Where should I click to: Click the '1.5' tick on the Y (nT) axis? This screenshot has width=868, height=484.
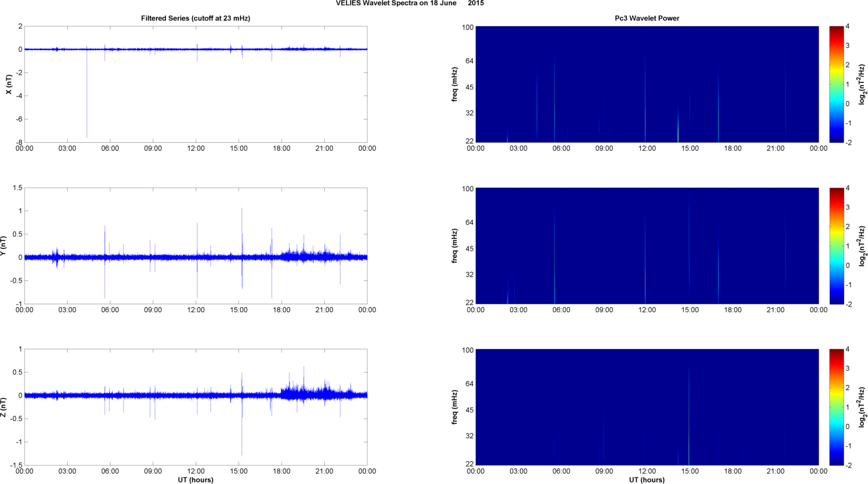coord(18,188)
